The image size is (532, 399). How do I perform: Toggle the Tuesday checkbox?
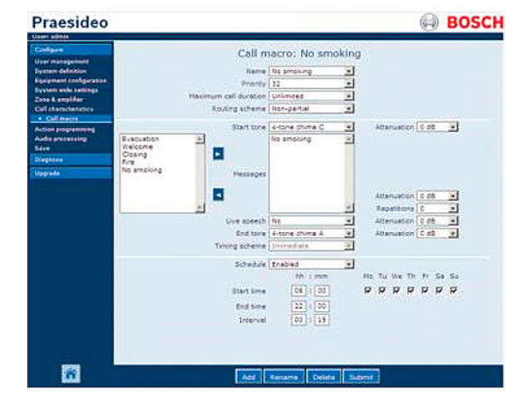382,290
